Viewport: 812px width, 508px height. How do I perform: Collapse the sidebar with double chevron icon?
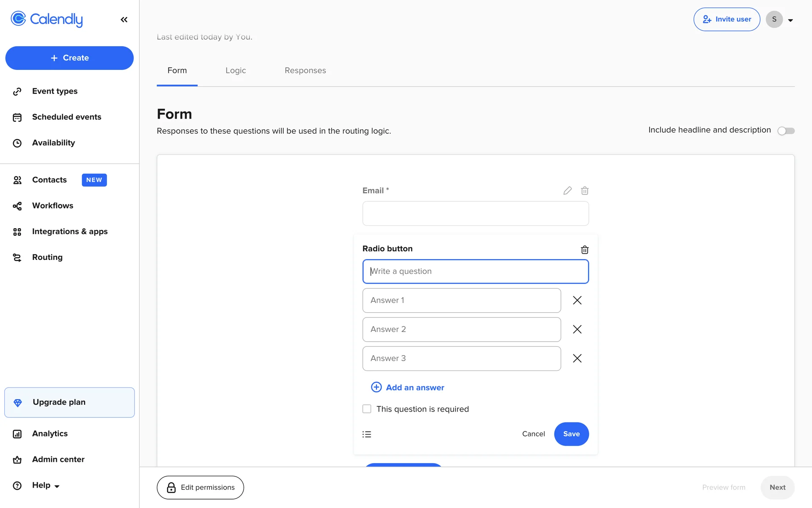click(124, 19)
